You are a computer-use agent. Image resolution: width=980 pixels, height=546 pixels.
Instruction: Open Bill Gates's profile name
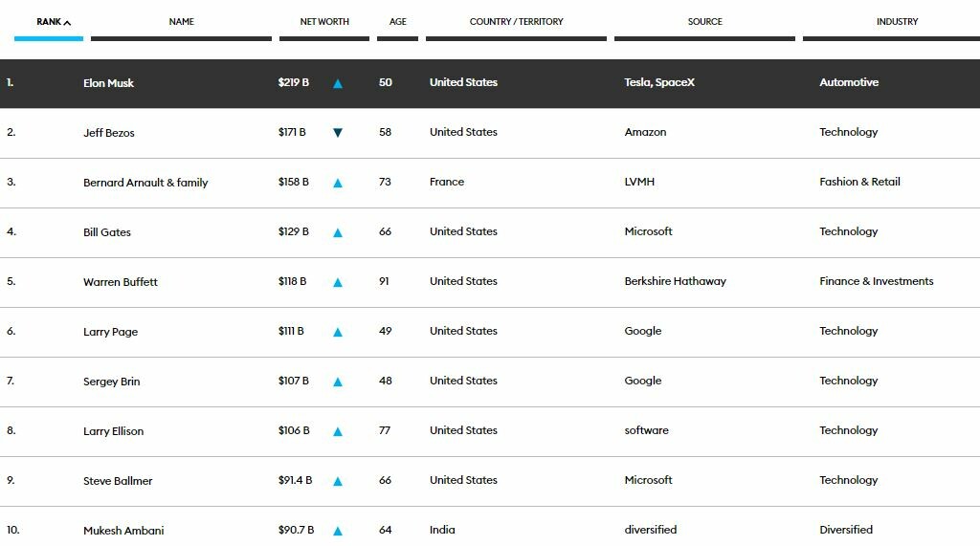tap(107, 232)
